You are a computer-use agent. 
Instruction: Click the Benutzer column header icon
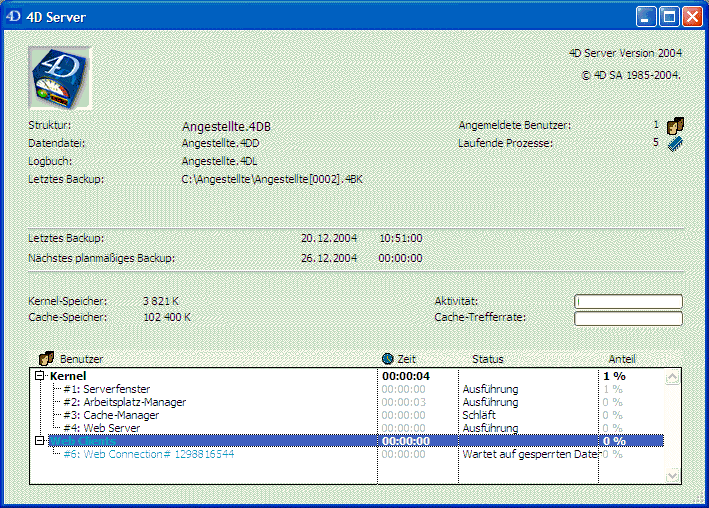(45, 358)
